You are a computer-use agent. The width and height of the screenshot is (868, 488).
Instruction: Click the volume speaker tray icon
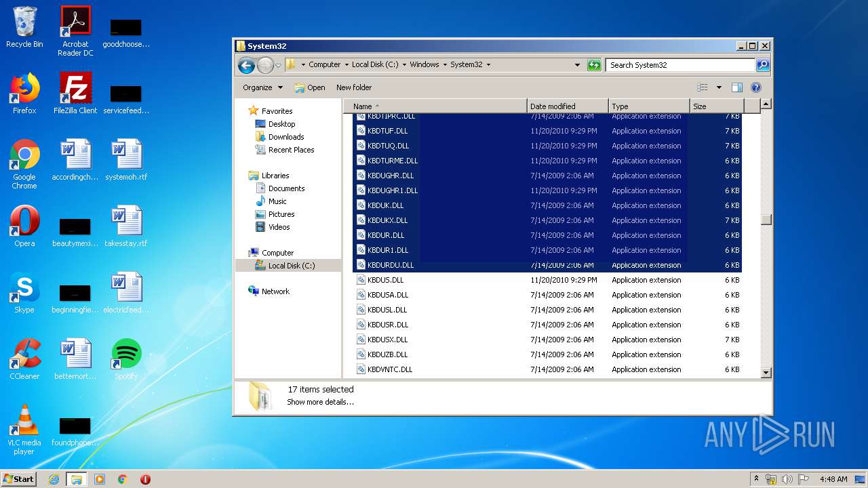(x=787, y=479)
